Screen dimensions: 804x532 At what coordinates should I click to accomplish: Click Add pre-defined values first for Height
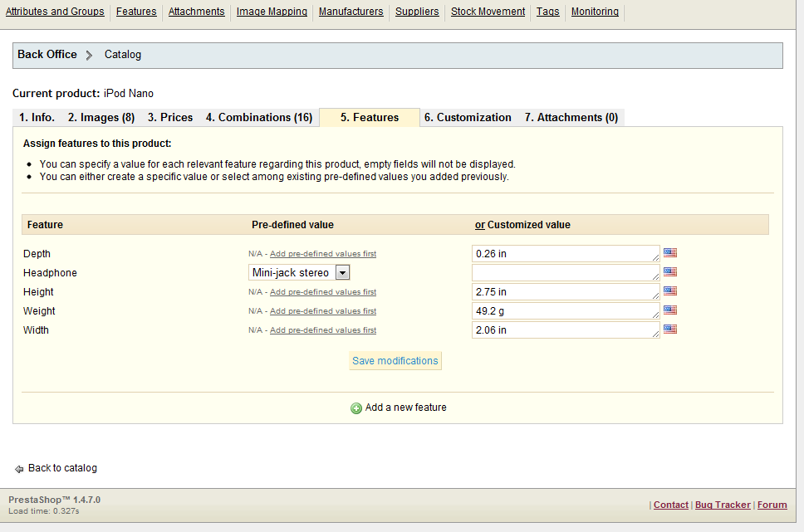323,291
